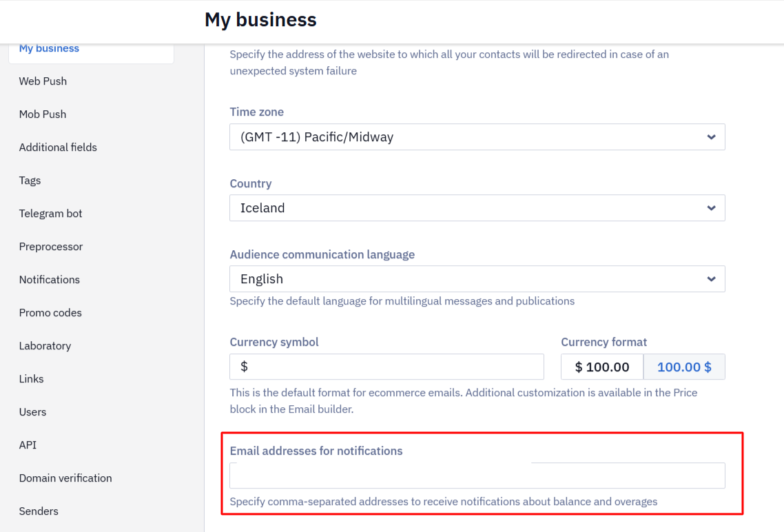Open Tags in the sidebar
The width and height of the screenshot is (784, 532).
[x=30, y=180]
